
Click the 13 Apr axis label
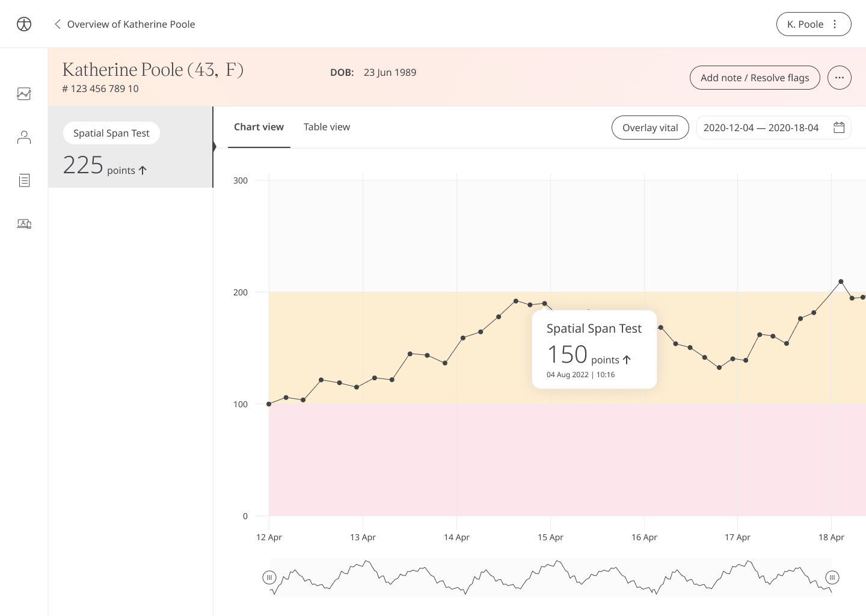coord(363,537)
